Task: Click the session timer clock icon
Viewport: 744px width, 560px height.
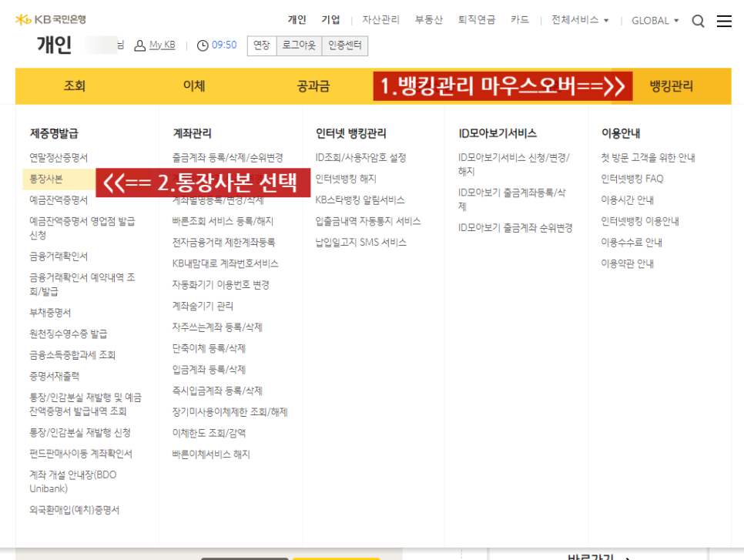Action: [203, 45]
